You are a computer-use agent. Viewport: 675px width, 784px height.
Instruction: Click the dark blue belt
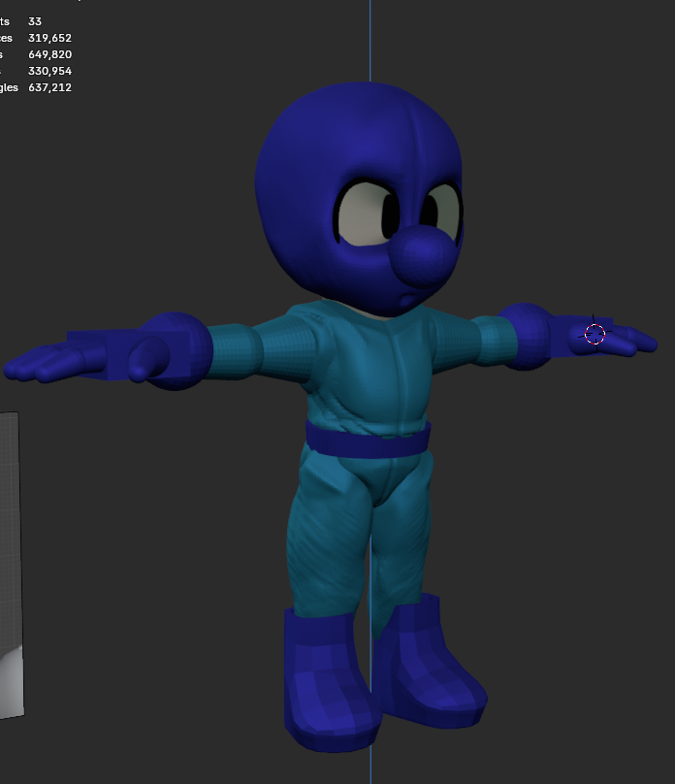click(368, 440)
